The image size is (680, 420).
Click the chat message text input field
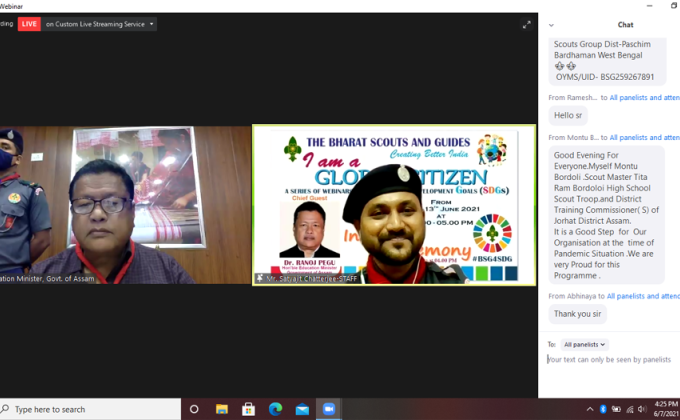click(x=608, y=360)
